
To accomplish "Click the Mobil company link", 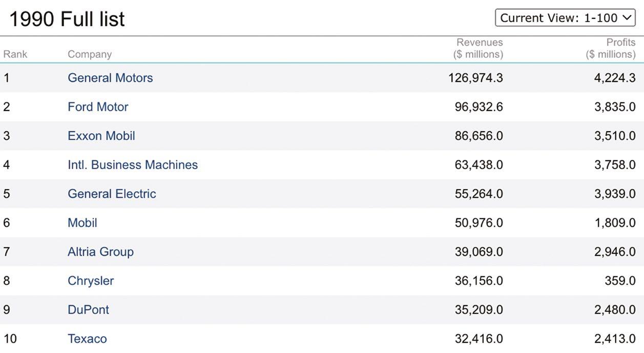I will tap(82, 223).
